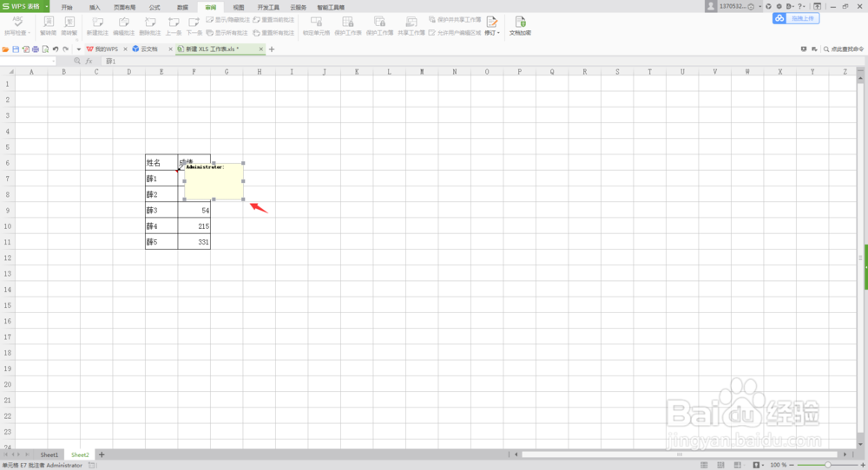Switch to the Sheet2 worksheet tab

[80, 454]
